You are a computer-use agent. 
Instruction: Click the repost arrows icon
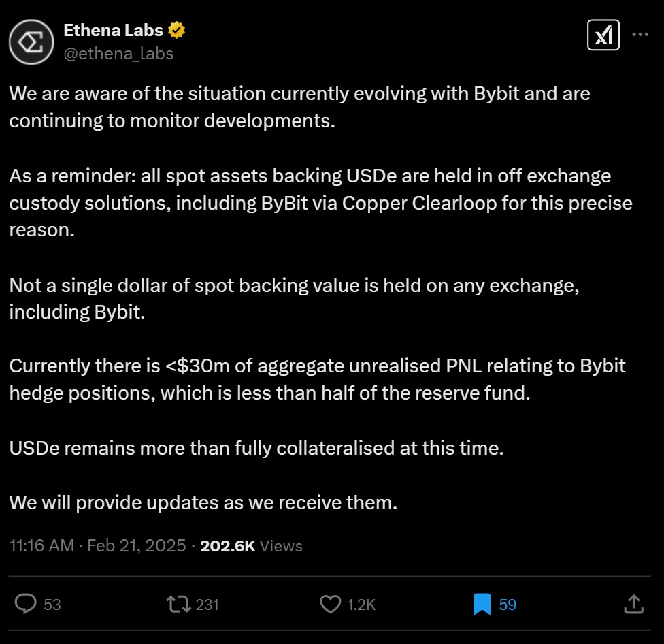[178, 603]
